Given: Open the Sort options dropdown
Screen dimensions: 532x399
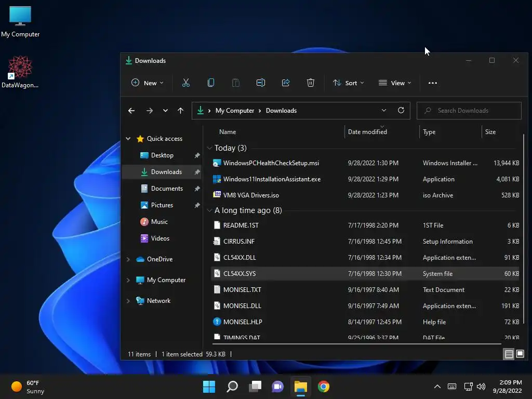Looking at the screenshot, I should [x=349, y=83].
